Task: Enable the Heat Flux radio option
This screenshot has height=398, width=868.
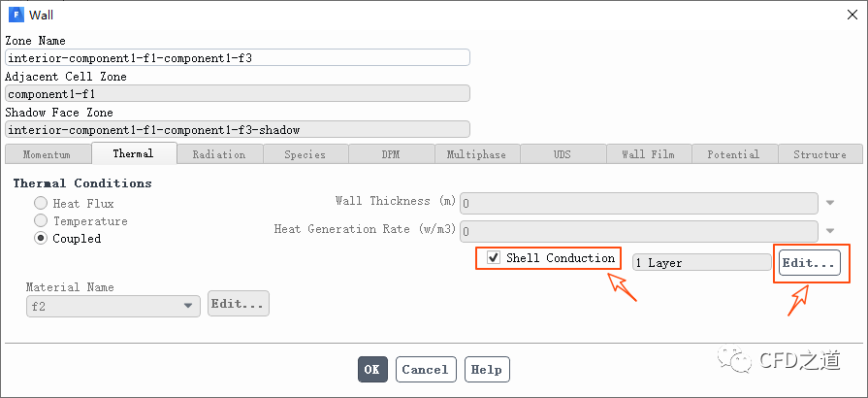Action: [41, 203]
